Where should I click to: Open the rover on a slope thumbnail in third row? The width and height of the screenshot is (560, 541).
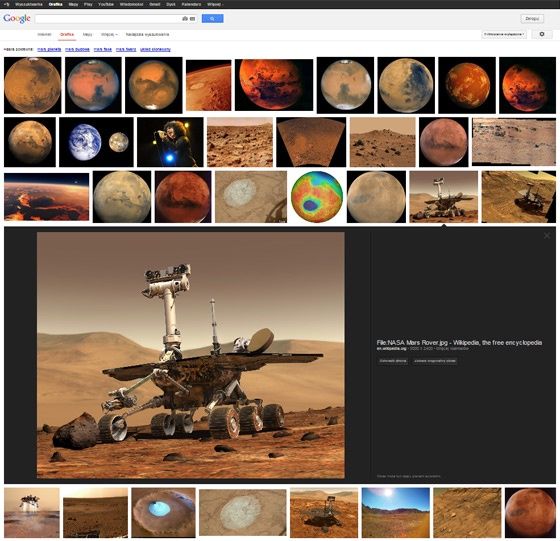[x=519, y=197]
